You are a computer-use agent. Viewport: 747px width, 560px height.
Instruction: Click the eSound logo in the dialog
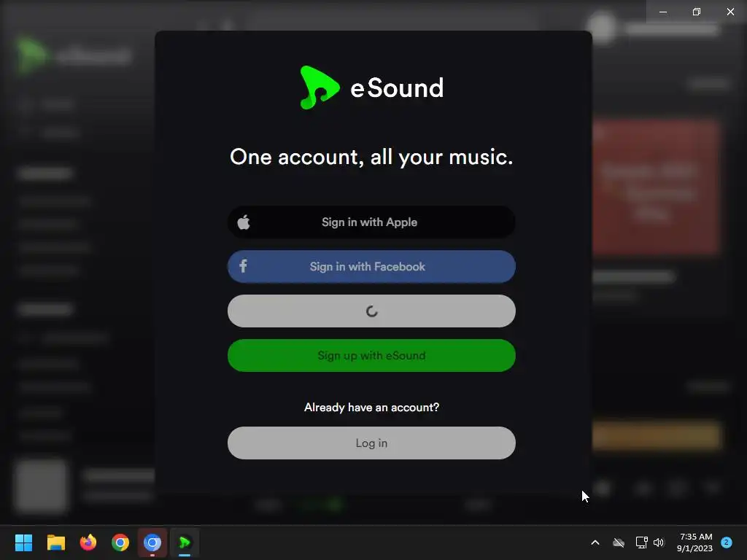tap(371, 87)
